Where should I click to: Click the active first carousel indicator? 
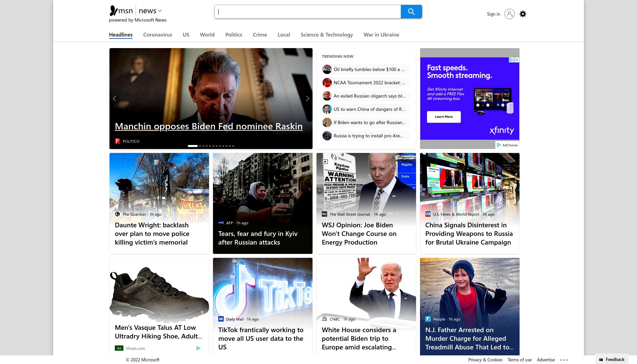(193, 146)
